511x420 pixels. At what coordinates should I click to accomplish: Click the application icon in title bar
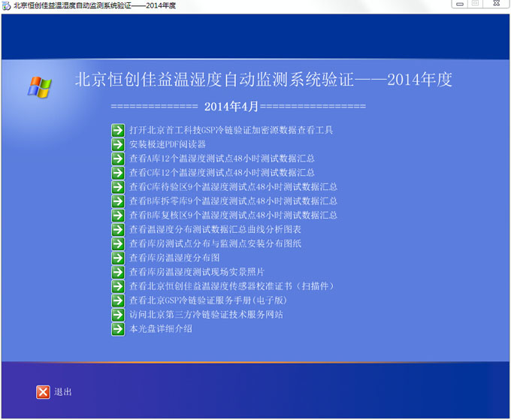(6, 5)
